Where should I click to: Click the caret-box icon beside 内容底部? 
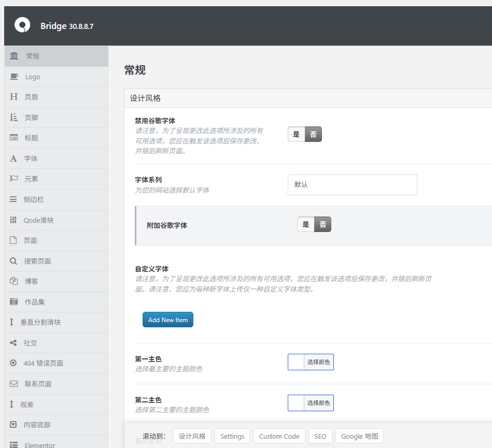[13, 425]
